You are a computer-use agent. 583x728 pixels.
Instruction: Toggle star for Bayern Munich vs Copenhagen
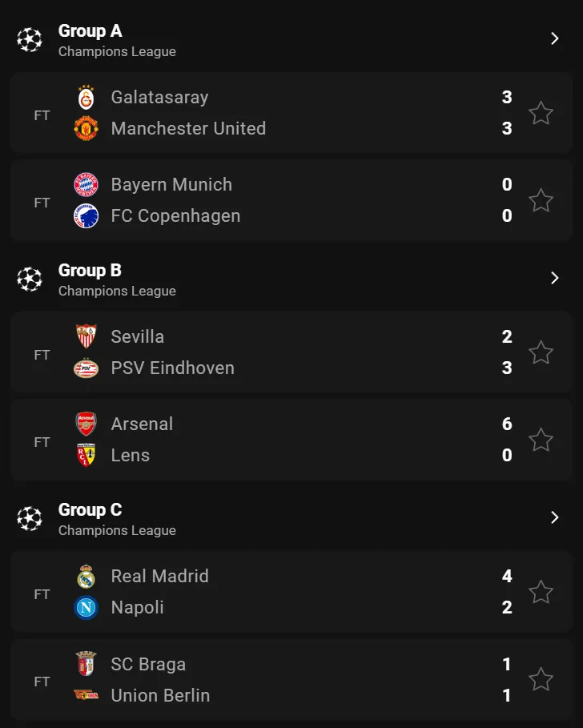(x=541, y=200)
